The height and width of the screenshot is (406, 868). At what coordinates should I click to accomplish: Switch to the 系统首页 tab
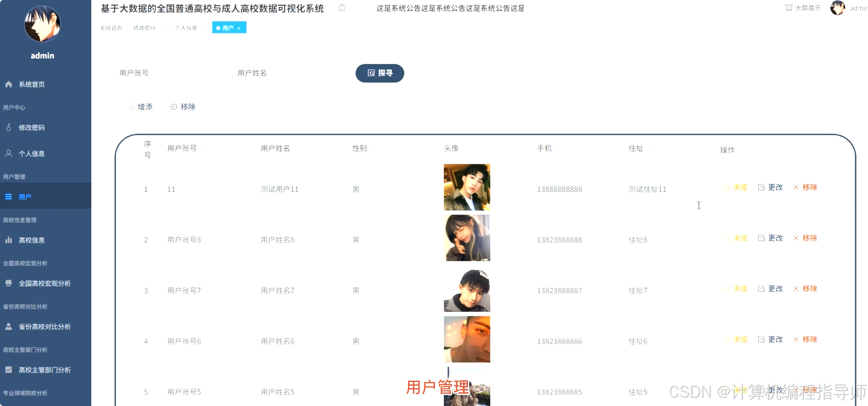pyautogui.click(x=111, y=28)
